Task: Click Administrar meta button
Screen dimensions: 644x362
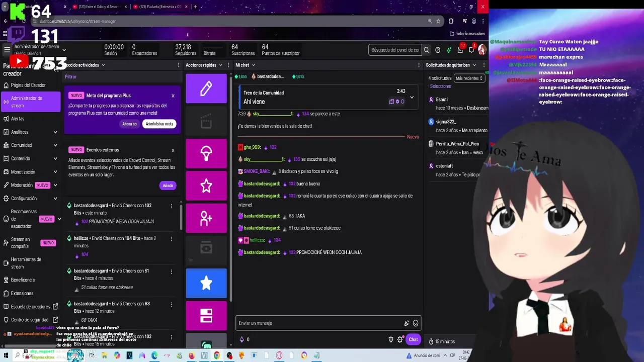Action: pos(159,124)
